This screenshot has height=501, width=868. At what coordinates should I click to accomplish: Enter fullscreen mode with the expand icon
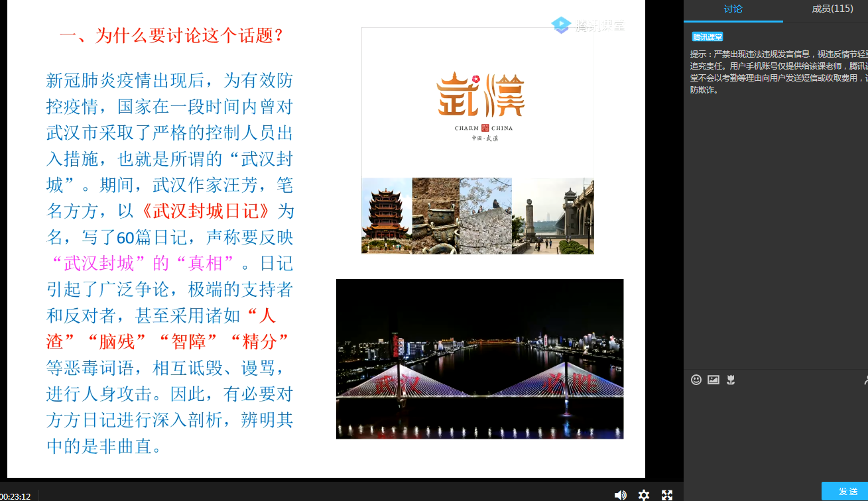coord(667,495)
